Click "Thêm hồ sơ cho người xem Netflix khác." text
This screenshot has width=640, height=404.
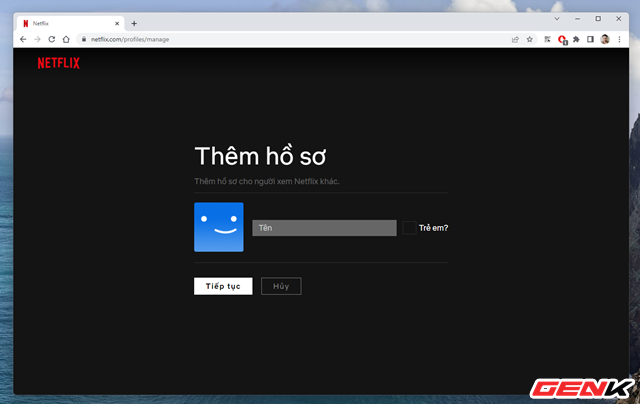267,181
